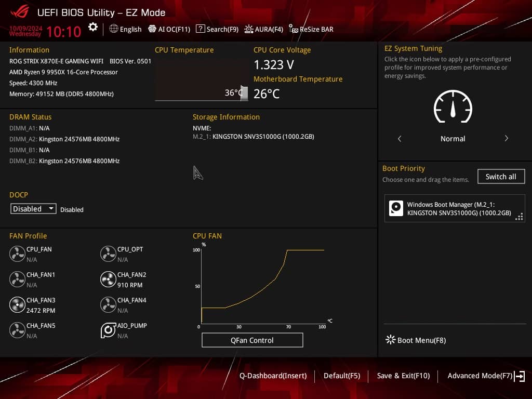Click the ROG logo icon
The width and height of the screenshot is (532, 399).
20,12
